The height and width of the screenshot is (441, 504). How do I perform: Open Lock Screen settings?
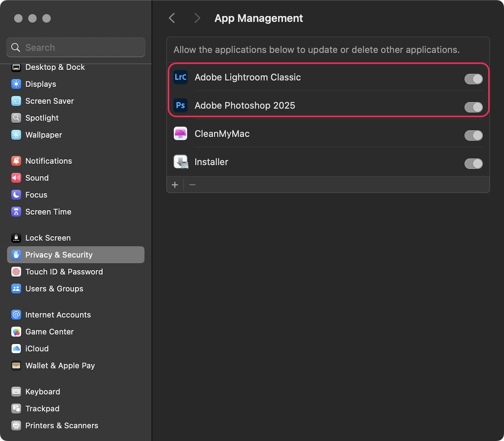point(48,238)
